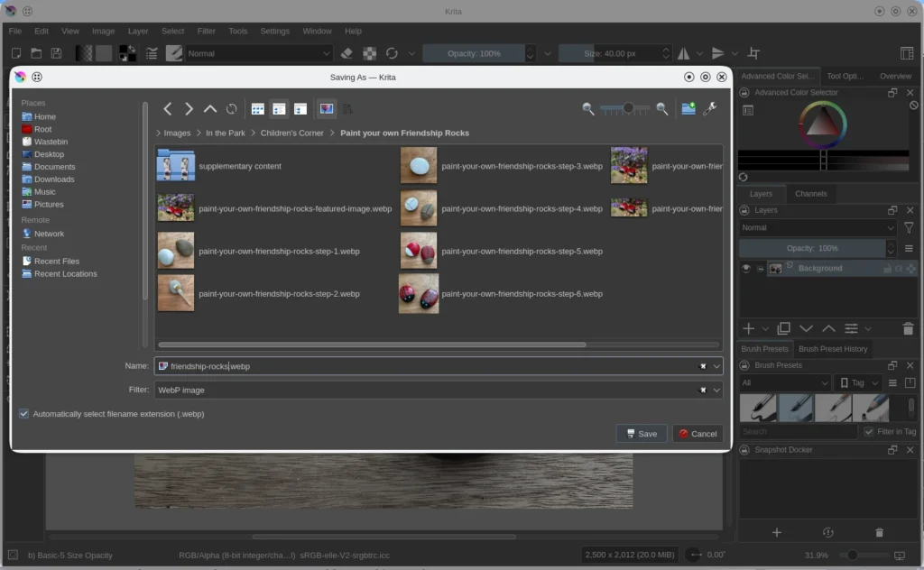The height and width of the screenshot is (570, 924).
Task: Click layer filter funnel icon
Action: [x=909, y=227]
